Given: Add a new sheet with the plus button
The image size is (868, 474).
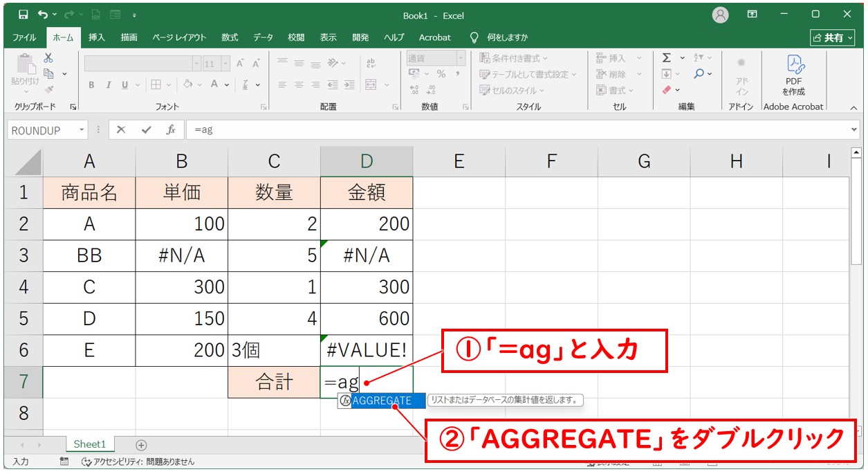Looking at the screenshot, I should 141,445.
